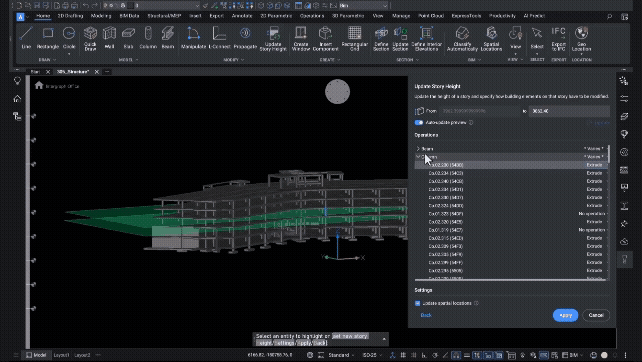Open the Standard style dropdown in status bar

[x=341, y=355]
